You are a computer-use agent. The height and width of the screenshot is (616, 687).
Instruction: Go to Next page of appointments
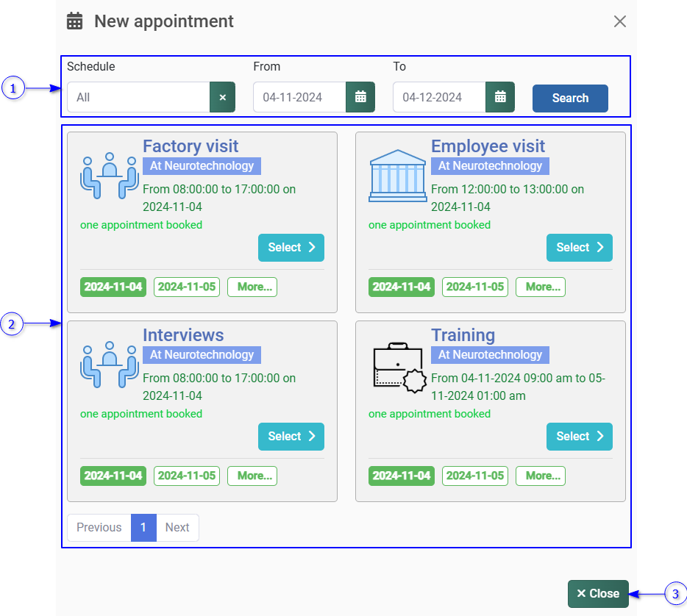point(177,527)
